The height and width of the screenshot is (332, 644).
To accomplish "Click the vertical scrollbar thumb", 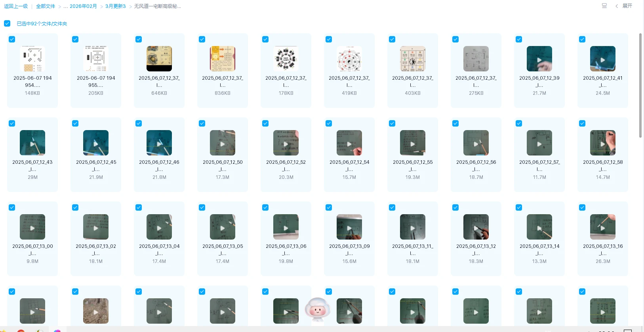I will point(640,85).
